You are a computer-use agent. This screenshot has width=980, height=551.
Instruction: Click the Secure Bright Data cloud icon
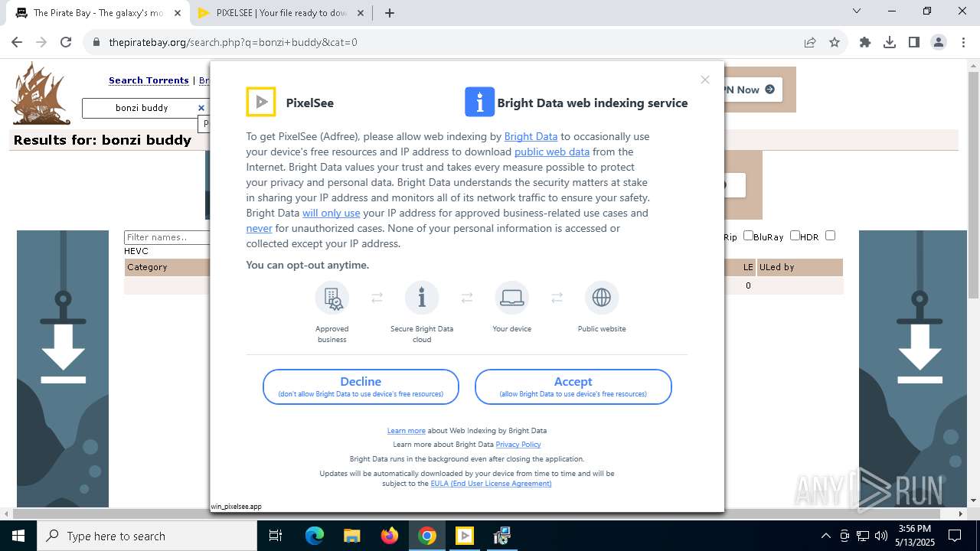point(422,298)
